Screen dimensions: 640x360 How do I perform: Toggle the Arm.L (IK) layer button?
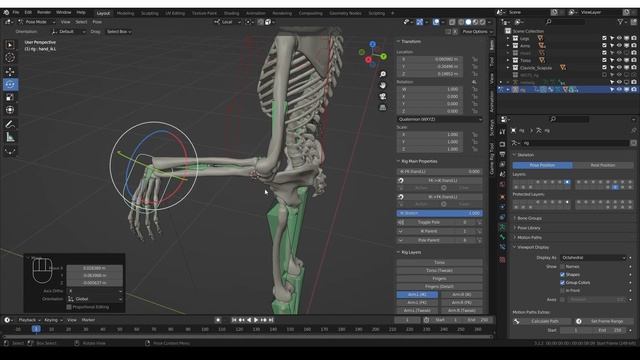coord(417,294)
